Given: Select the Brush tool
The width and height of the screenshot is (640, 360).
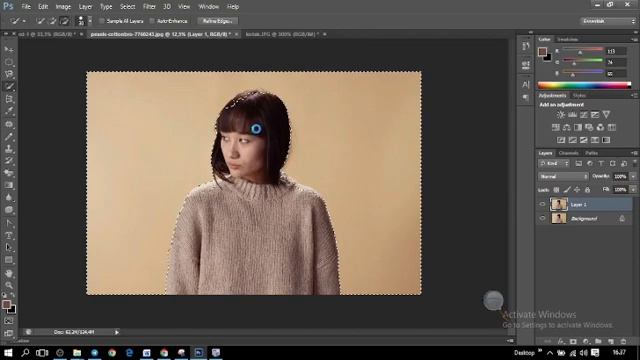Looking at the screenshot, I should (9, 136).
